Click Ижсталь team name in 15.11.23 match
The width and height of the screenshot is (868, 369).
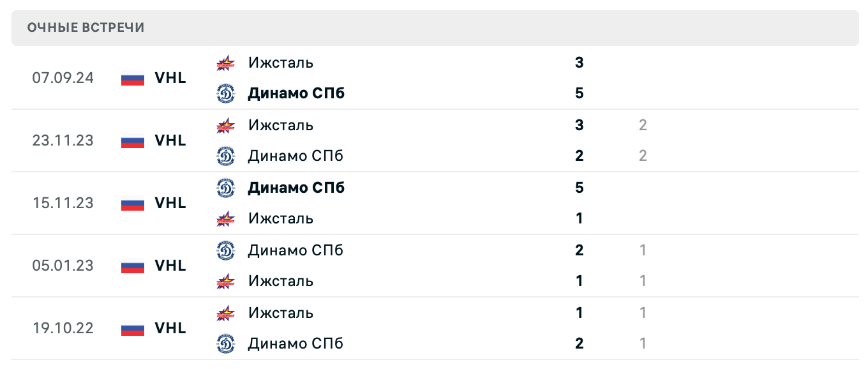coord(281,218)
